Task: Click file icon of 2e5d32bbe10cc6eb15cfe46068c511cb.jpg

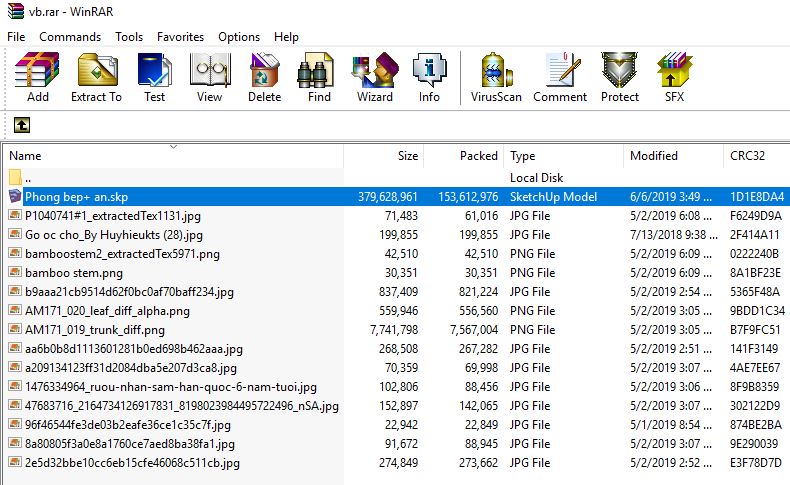Action: 15,462
